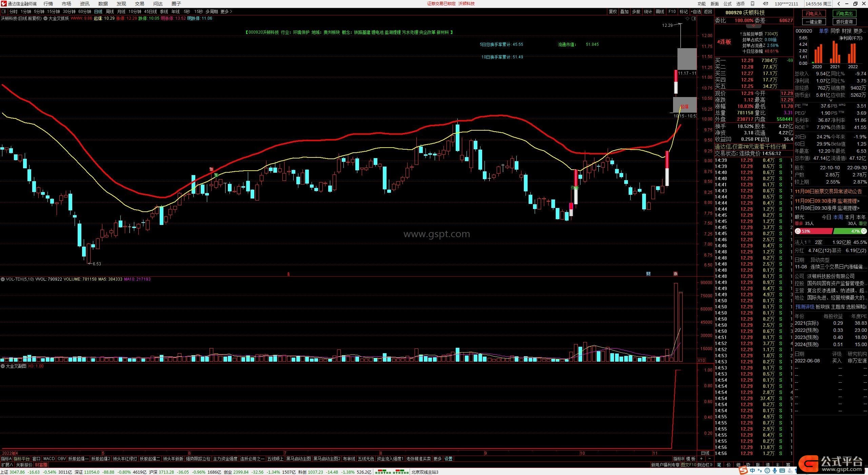Click the 财 marker at chart bottom
Image resolution: width=868 pixels, height=475 pixels.
pyautogui.click(x=648, y=274)
